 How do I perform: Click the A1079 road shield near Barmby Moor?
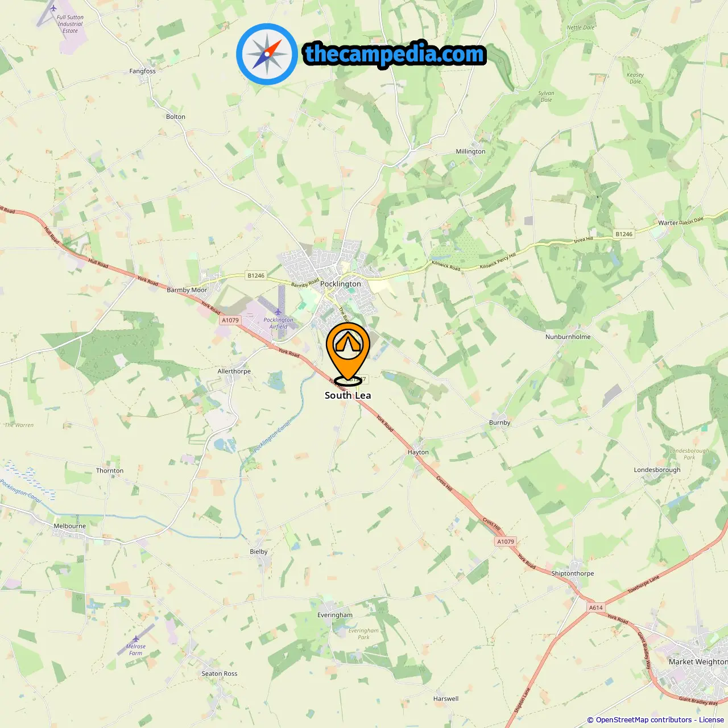(x=230, y=320)
